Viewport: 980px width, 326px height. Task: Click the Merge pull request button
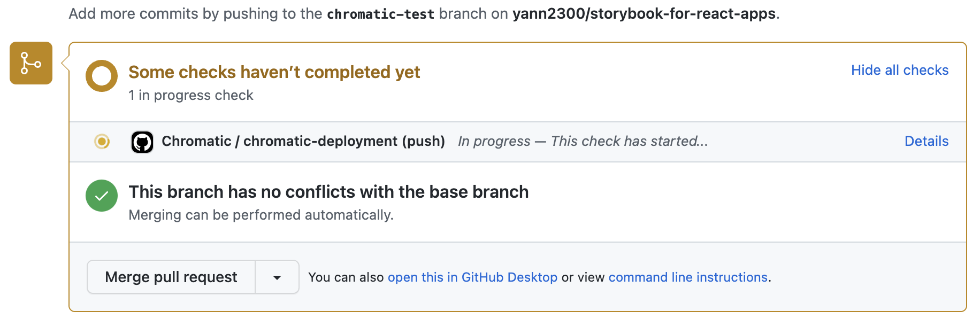(171, 277)
